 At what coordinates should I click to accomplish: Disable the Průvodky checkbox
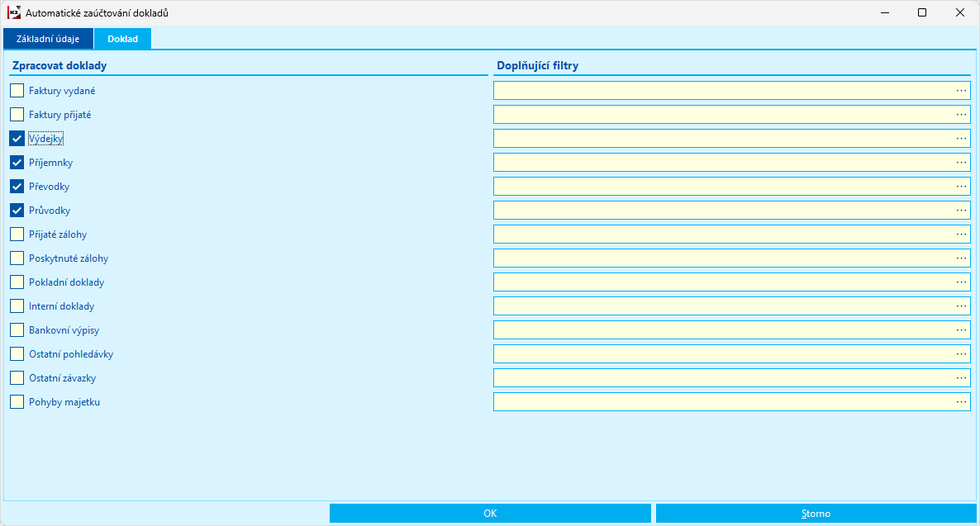(x=17, y=211)
